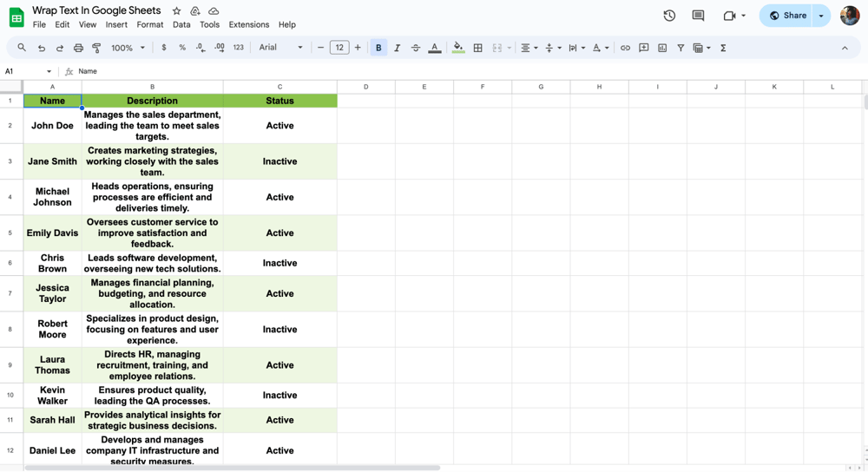Toggle italic formatting

(x=397, y=49)
